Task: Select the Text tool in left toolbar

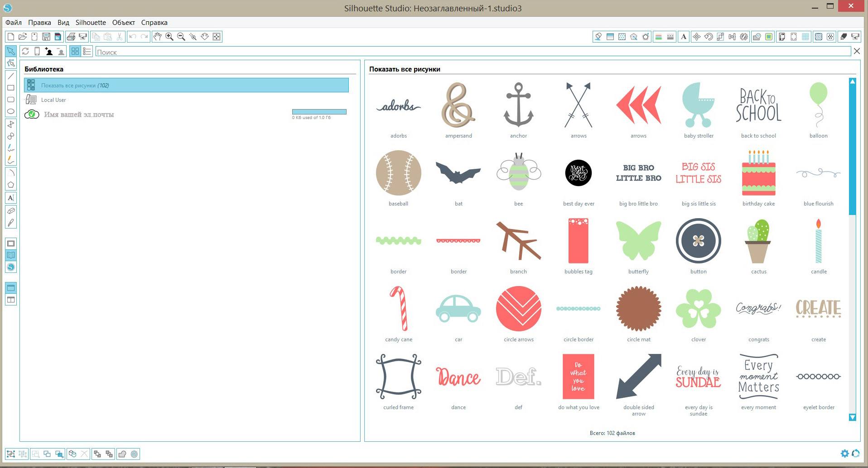Action: (11, 198)
